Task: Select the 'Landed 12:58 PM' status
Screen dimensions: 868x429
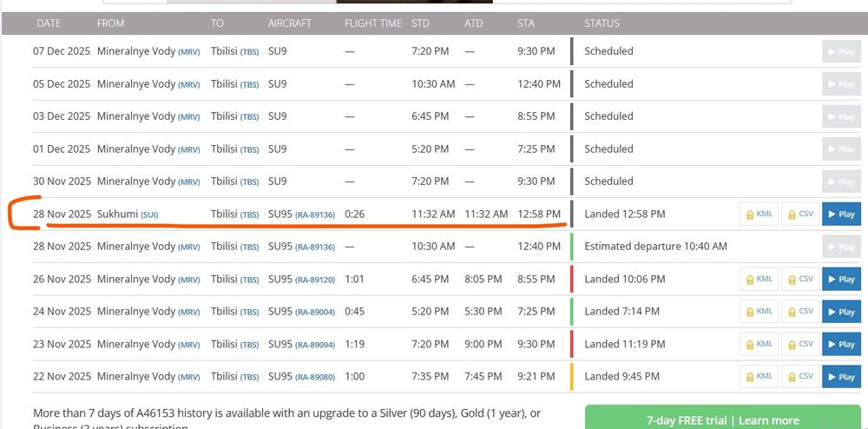Action: (625, 214)
